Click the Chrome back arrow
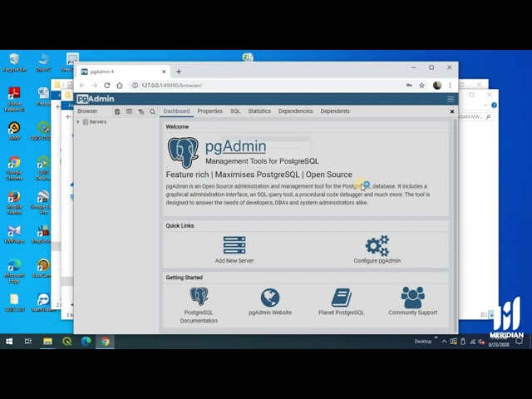This screenshot has width=532, height=399. pos(82,86)
